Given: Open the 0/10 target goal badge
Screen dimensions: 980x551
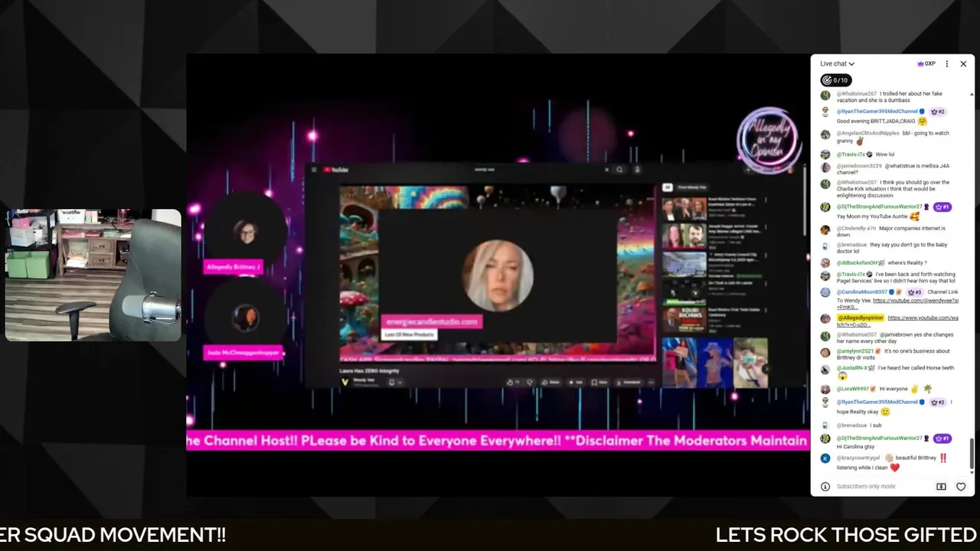Looking at the screenshot, I should [x=835, y=80].
